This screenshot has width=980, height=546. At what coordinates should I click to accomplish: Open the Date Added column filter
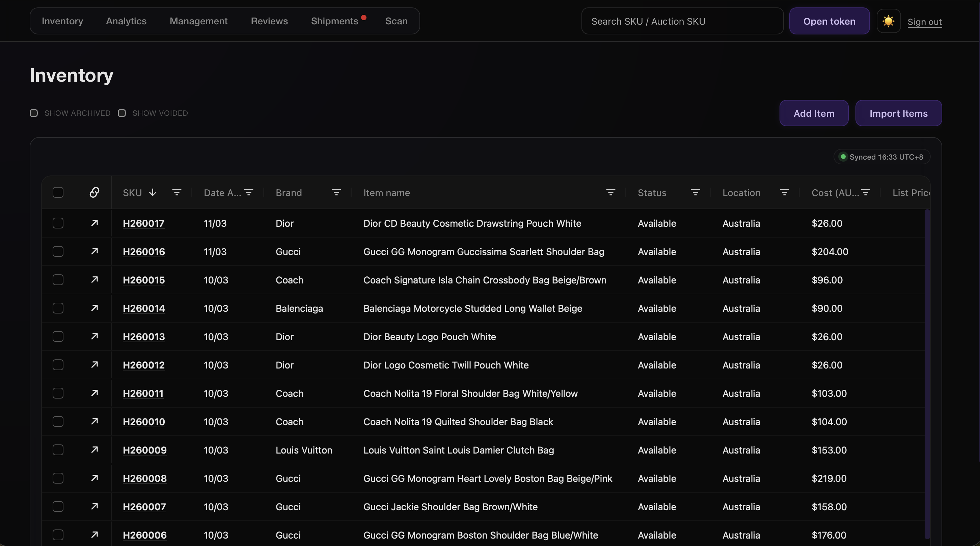(x=248, y=193)
